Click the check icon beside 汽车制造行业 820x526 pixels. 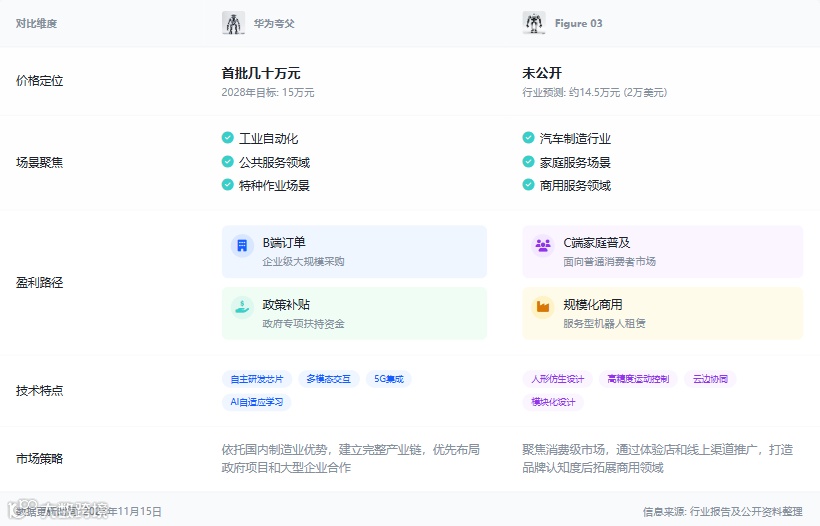(x=528, y=138)
